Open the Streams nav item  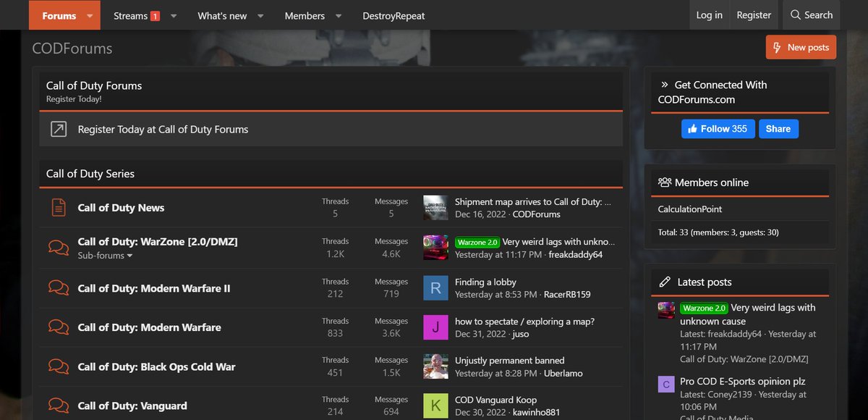point(130,16)
